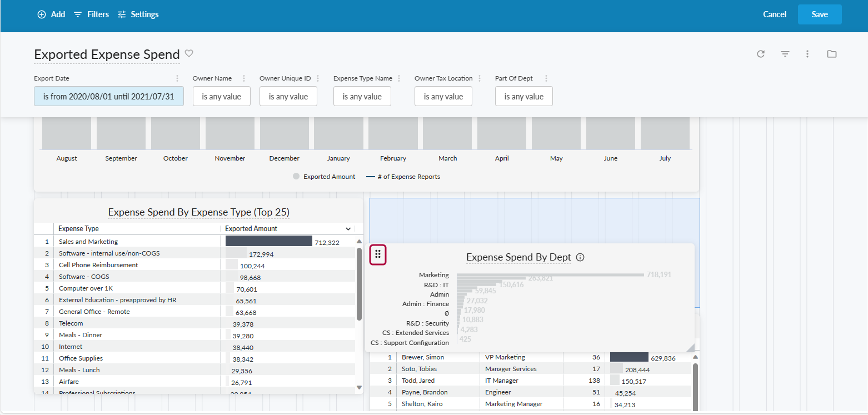Open the Export Date filter kebab menu
The image size is (868, 415).
[177, 78]
